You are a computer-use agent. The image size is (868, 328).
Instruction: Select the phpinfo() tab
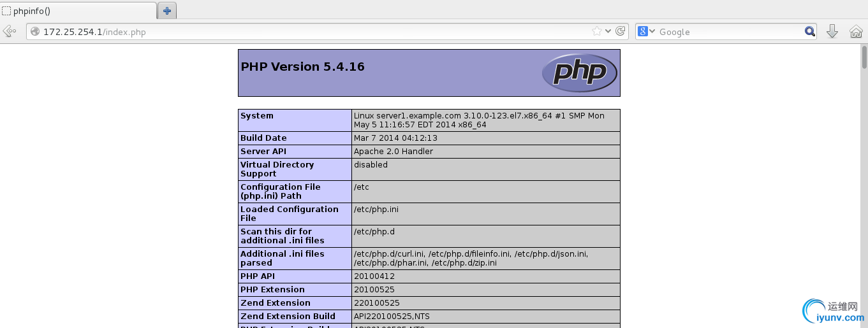(78, 11)
